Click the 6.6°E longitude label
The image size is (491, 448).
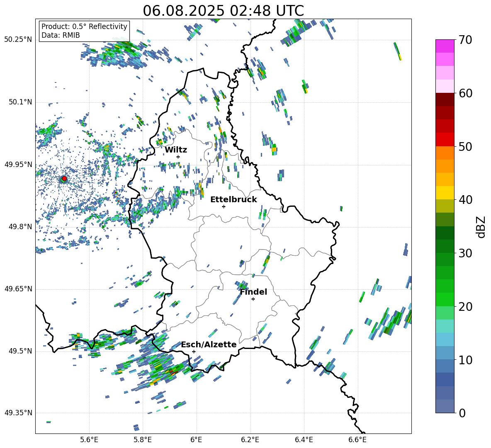[357, 440]
